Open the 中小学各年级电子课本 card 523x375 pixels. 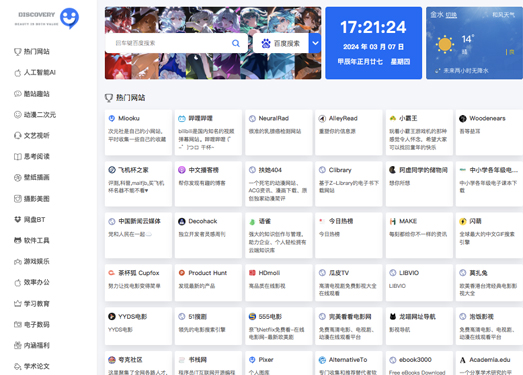(489, 184)
